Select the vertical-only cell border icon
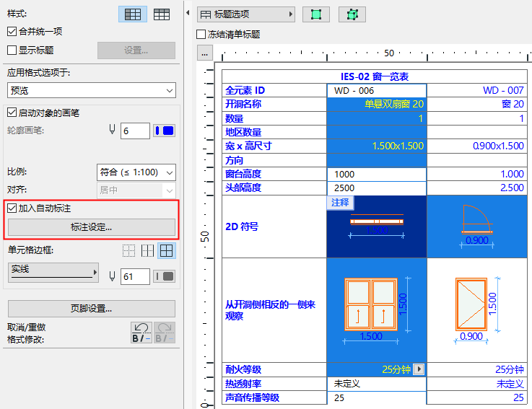Image resolution: width=532 pixels, height=409 pixels. point(147,251)
